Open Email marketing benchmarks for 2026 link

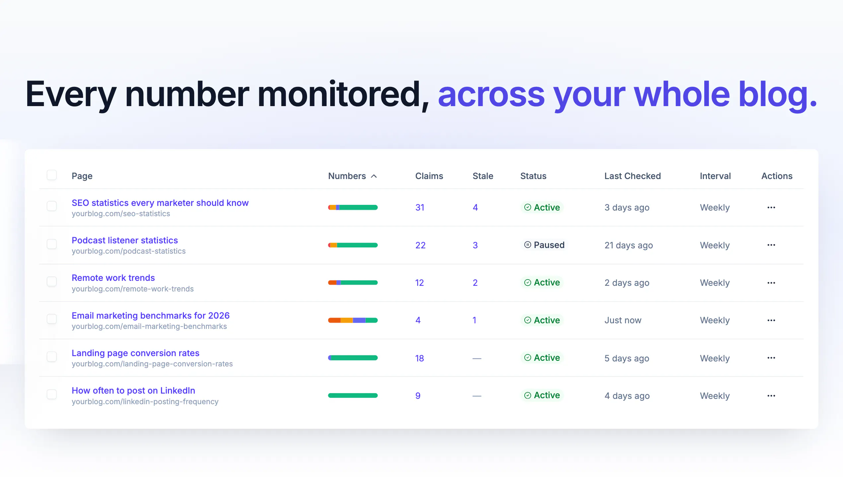coord(151,316)
